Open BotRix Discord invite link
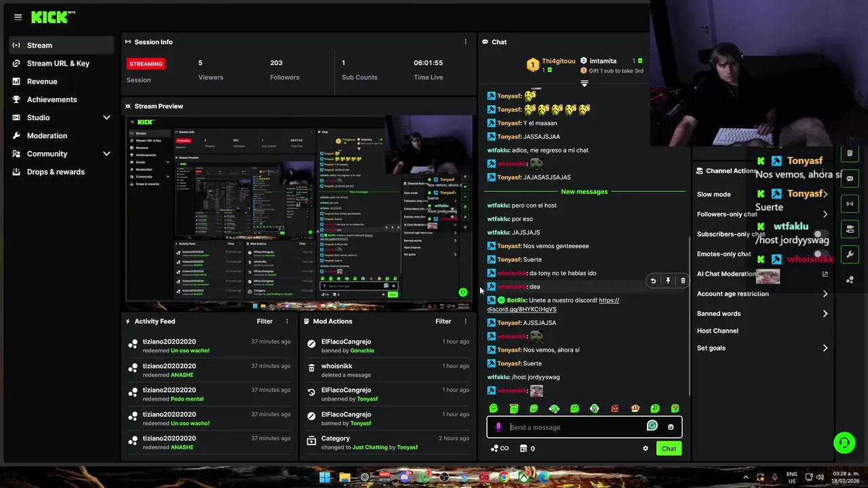The image size is (868, 488). 553,304
